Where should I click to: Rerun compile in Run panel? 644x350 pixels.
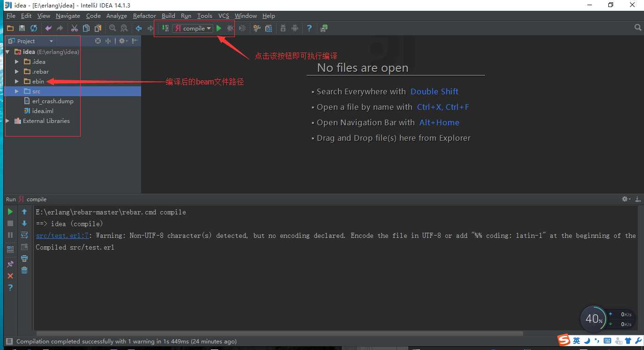tap(10, 212)
